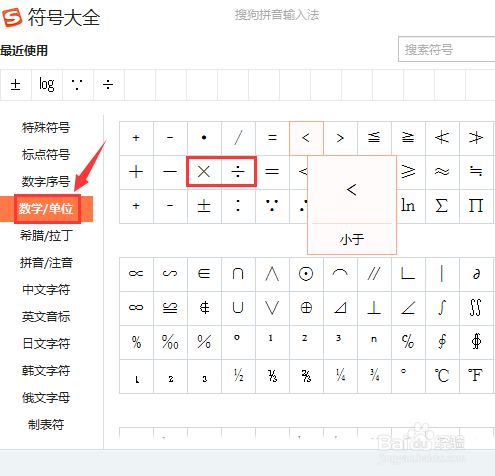Insert the angle symbol ∠
This screenshot has height=476, width=495.
click(408, 308)
